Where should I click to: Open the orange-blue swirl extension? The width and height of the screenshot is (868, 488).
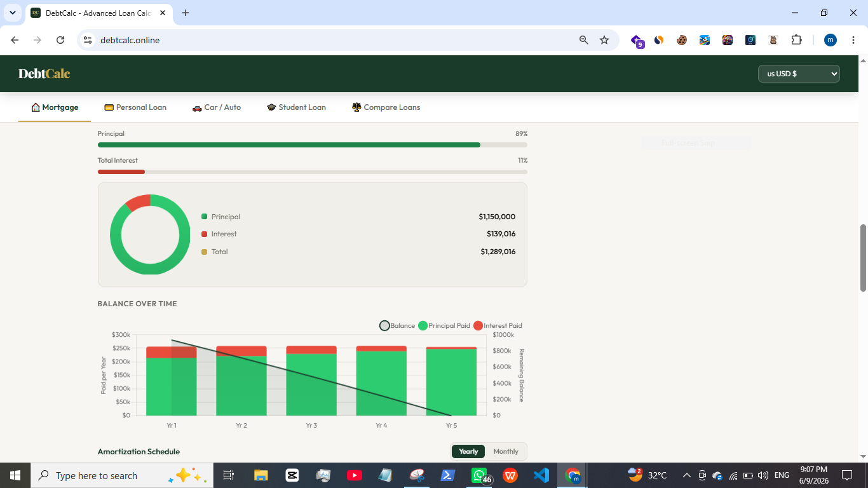pyautogui.click(x=659, y=40)
